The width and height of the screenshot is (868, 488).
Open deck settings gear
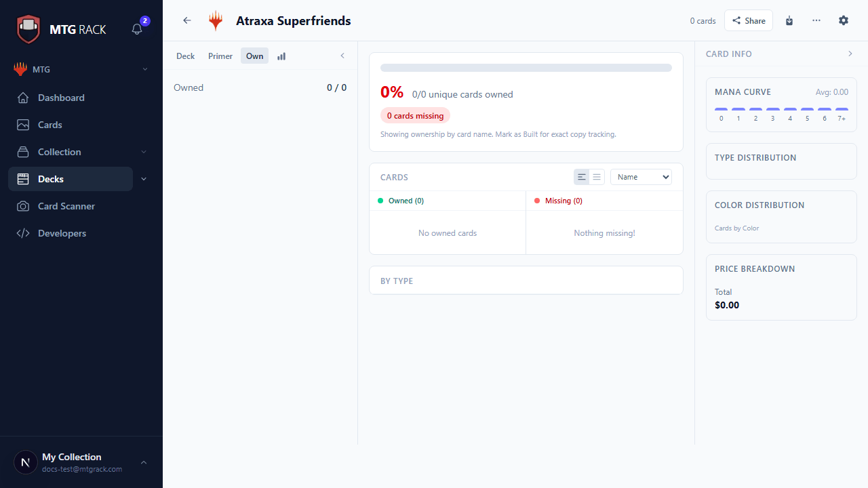(x=844, y=20)
